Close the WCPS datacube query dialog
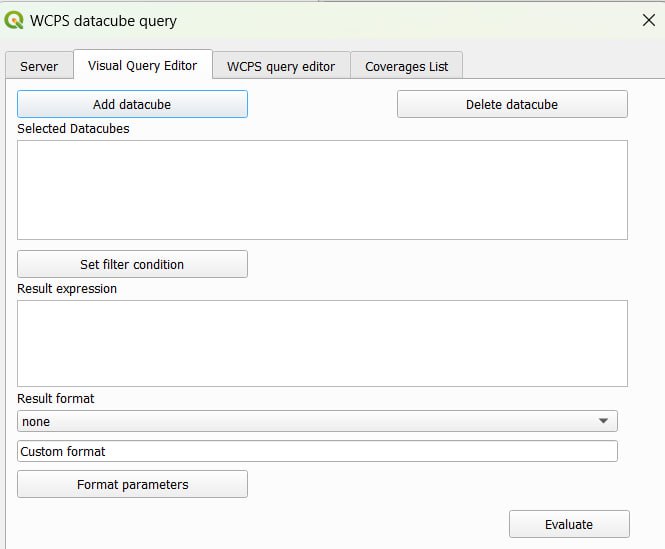Viewport: 665px width, 549px height. [x=647, y=20]
